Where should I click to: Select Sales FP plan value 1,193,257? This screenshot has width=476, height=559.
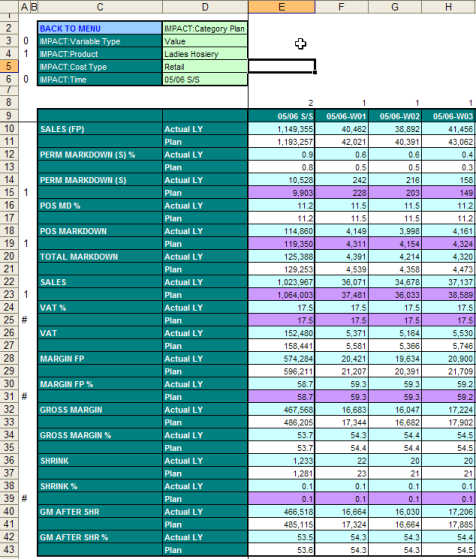click(x=281, y=142)
